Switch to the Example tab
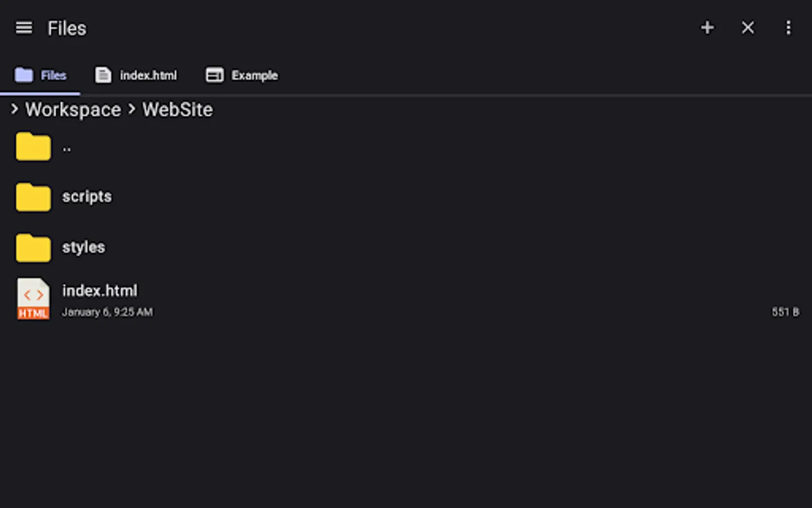 (x=242, y=75)
